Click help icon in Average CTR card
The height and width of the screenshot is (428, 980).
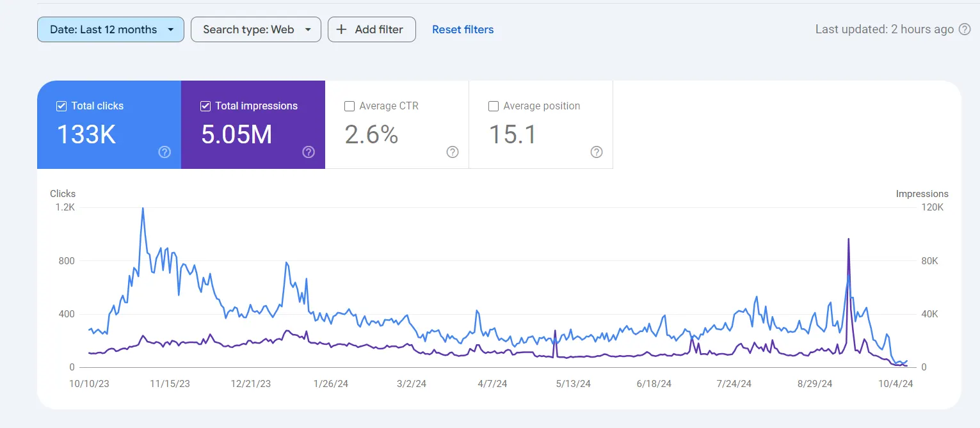point(453,152)
